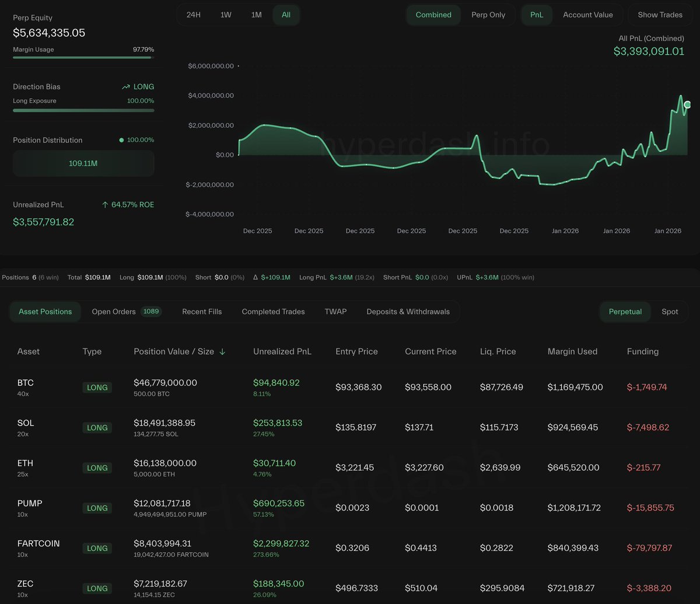Open the Recent Fills tab

click(202, 312)
